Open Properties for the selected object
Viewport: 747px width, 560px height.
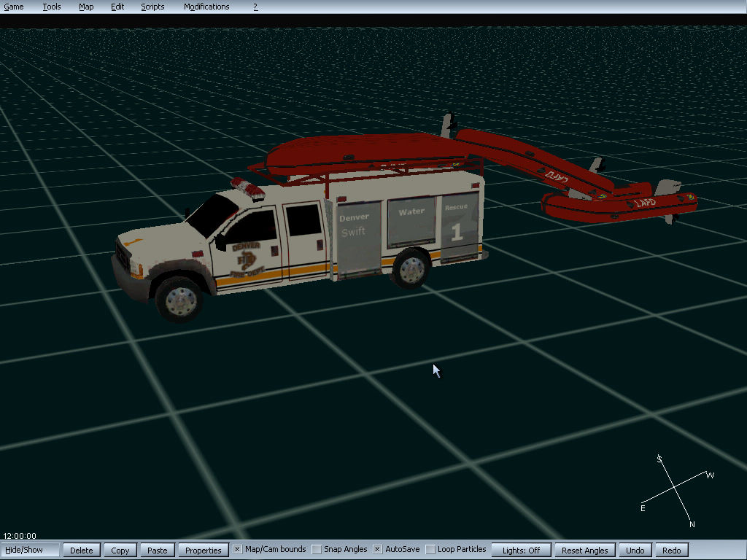[203, 551]
